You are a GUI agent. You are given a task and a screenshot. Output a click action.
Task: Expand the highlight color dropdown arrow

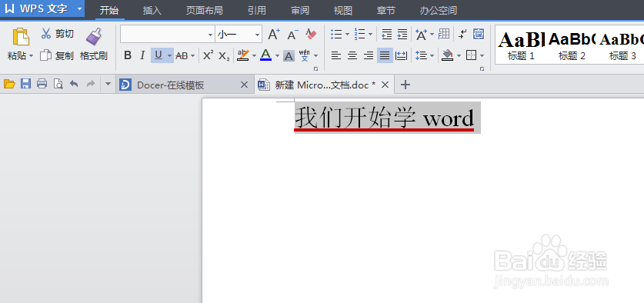coord(254,56)
